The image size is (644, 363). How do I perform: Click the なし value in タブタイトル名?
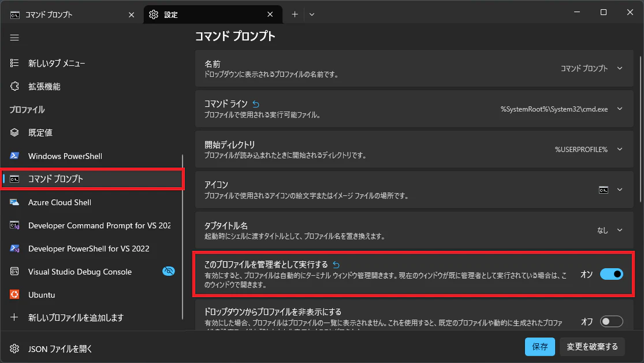(x=602, y=230)
